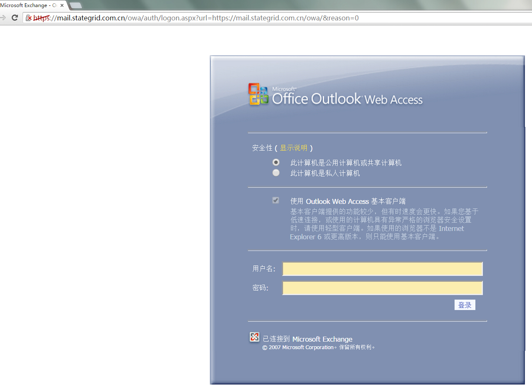Image resolution: width=532 pixels, height=392 pixels.
Task: Click the 使用 Outlook Web Access 基本客户端 label
Action: (348, 201)
